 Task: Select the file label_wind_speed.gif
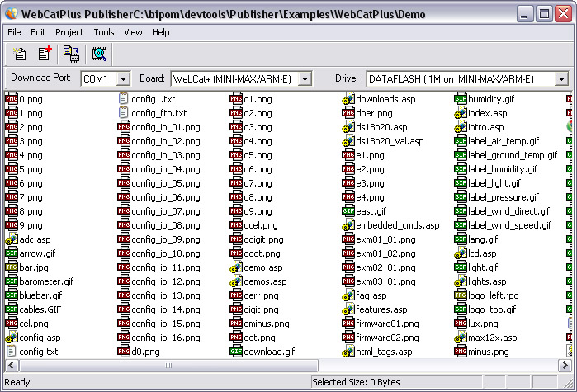(x=509, y=225)
